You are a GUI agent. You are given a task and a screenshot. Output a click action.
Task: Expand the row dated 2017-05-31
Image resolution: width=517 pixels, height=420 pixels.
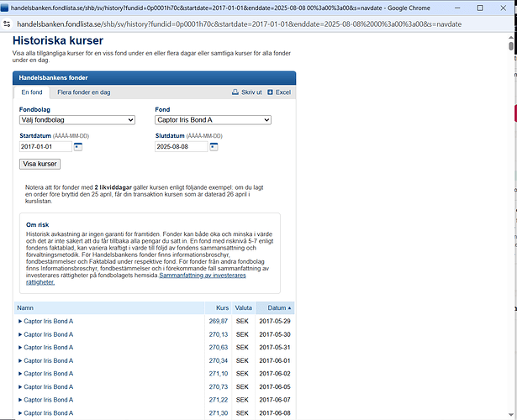tap(20, 347)
